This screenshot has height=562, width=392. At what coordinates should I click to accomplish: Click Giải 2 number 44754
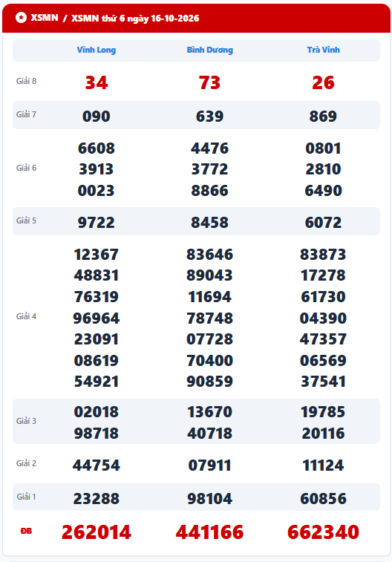pos(97,465)
